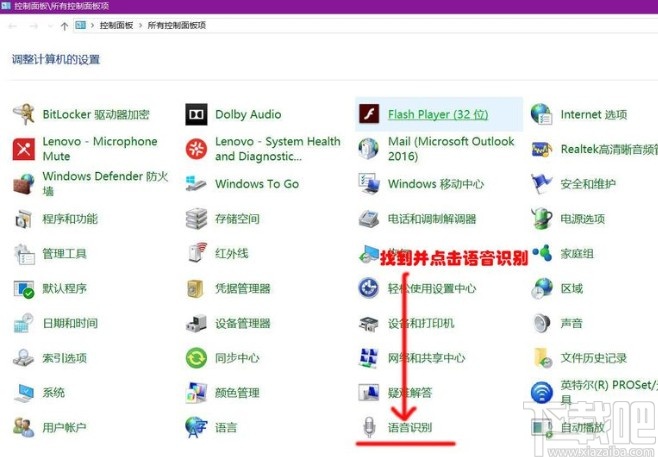Open 程序和功能
The width and height of the screenshot is (658, 457).
tap(69, 219)
